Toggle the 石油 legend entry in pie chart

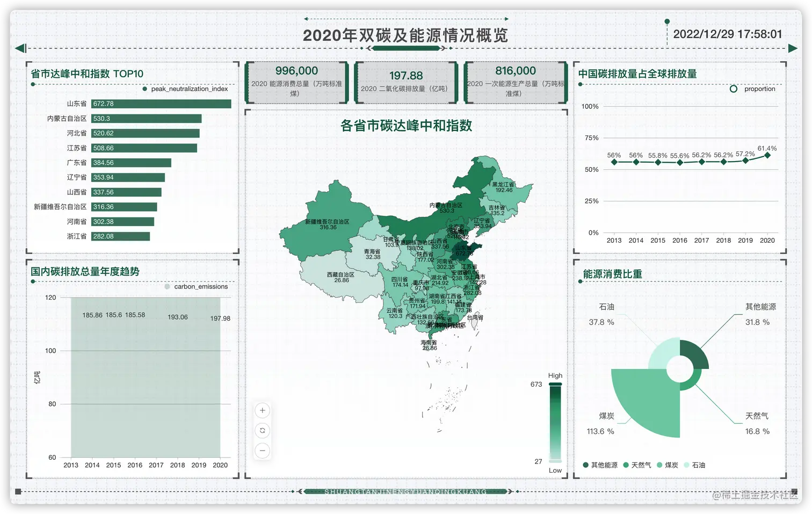pyautogui.click(x=694, y=465)
